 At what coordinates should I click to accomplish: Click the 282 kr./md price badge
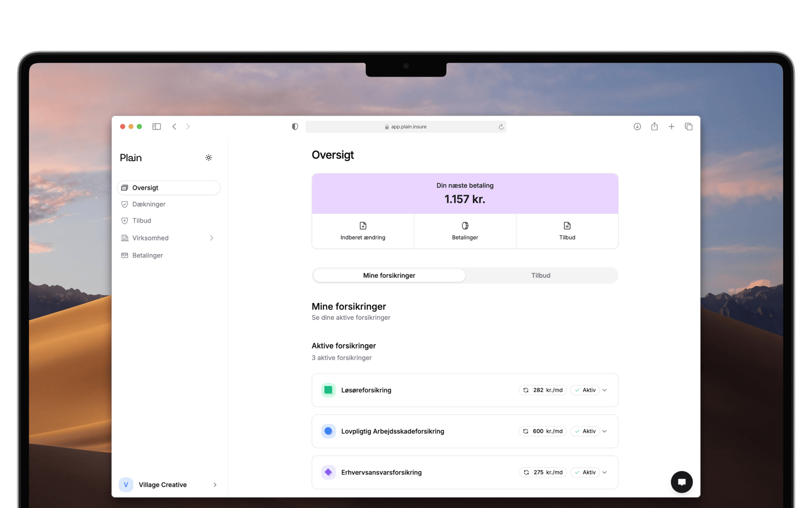pos(543,390)
